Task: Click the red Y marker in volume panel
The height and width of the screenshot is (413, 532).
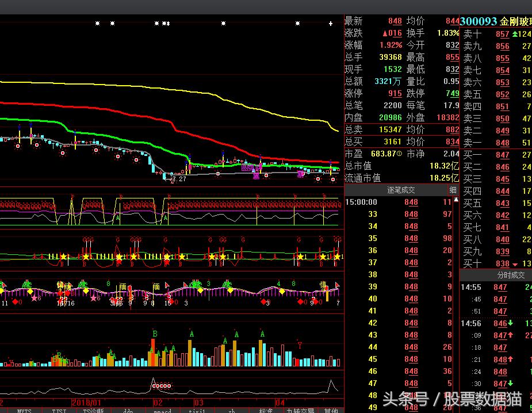Action: pos(299,345)
